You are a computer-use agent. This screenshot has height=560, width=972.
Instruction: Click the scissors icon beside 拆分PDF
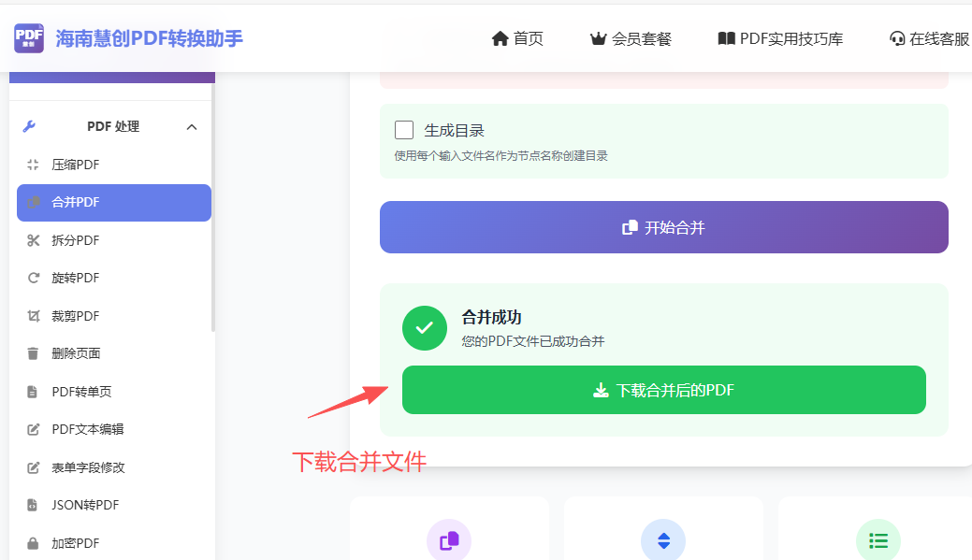click(x=34, y=240)
